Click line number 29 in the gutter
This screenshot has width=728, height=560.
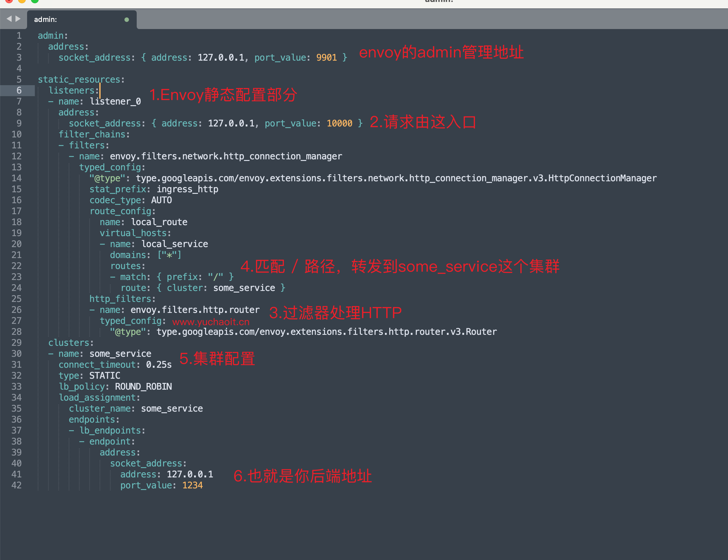[x=17, y=343]
